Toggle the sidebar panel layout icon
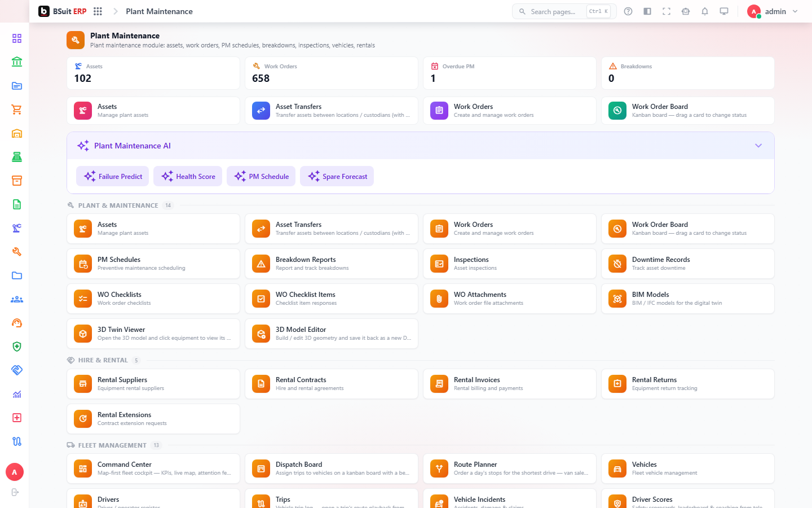 (647, 11)
